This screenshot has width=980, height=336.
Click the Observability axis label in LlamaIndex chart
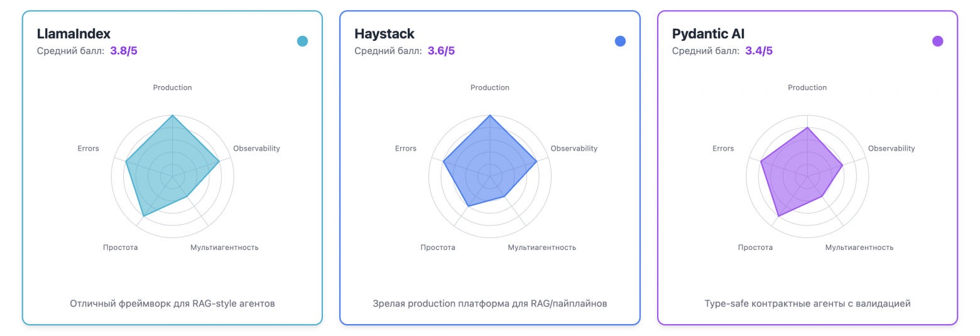(256, 148)
